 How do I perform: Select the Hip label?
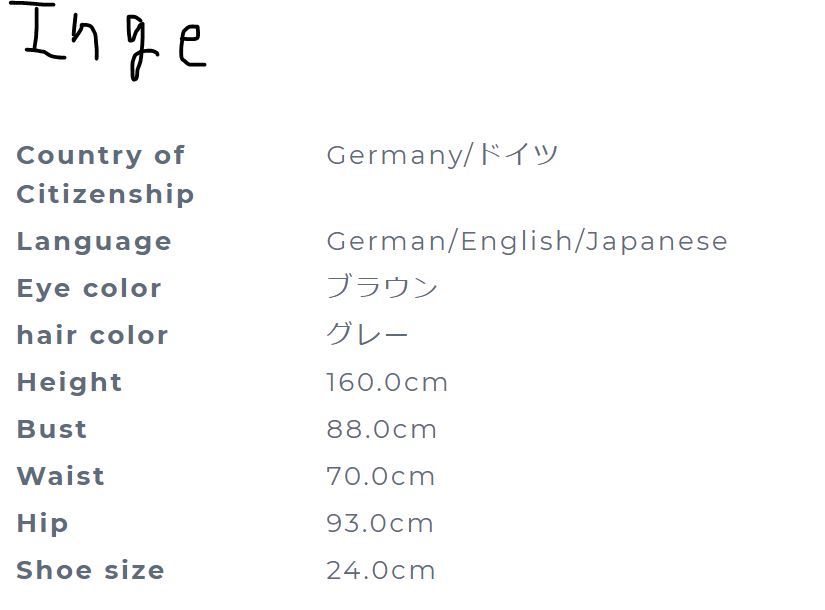[x=42, y=524]
